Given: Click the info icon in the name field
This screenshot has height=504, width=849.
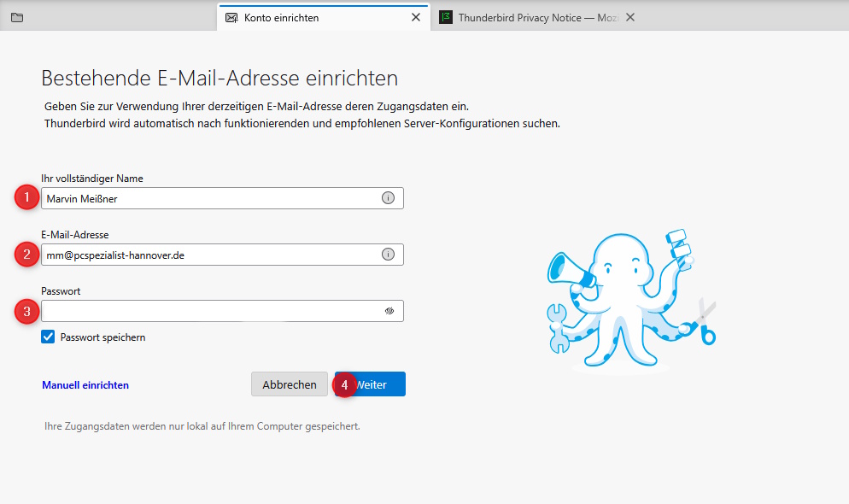Looking at the screenshot, I should coord(388,198).
